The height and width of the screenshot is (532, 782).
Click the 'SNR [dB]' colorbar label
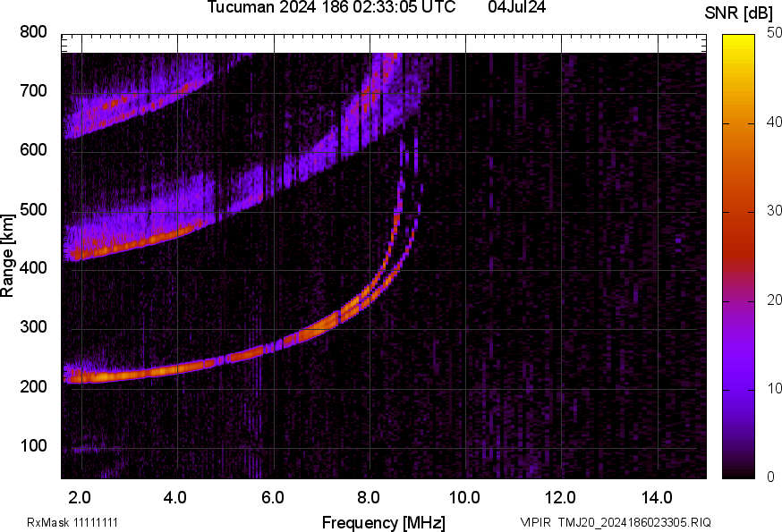pos(738,13)
